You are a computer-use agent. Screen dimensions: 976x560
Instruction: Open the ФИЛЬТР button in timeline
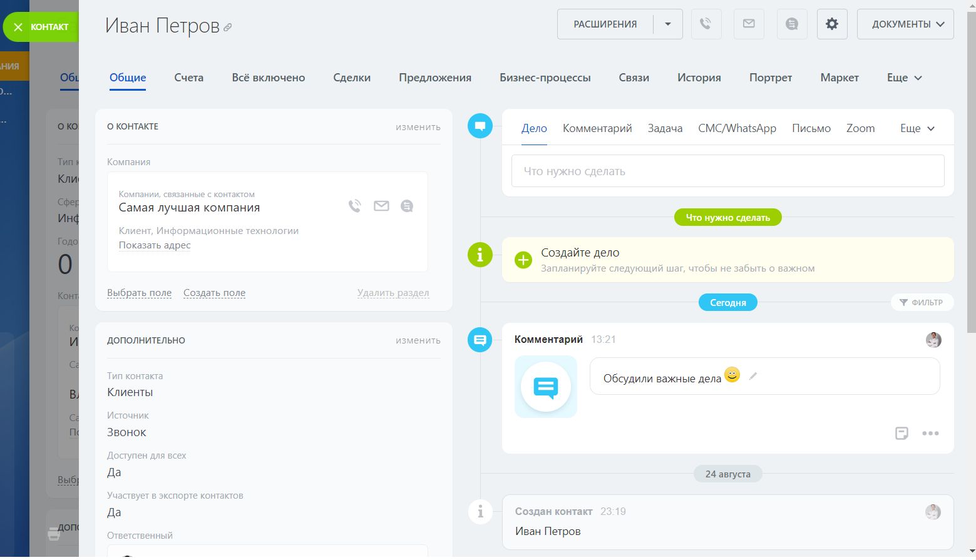point(922,302)
